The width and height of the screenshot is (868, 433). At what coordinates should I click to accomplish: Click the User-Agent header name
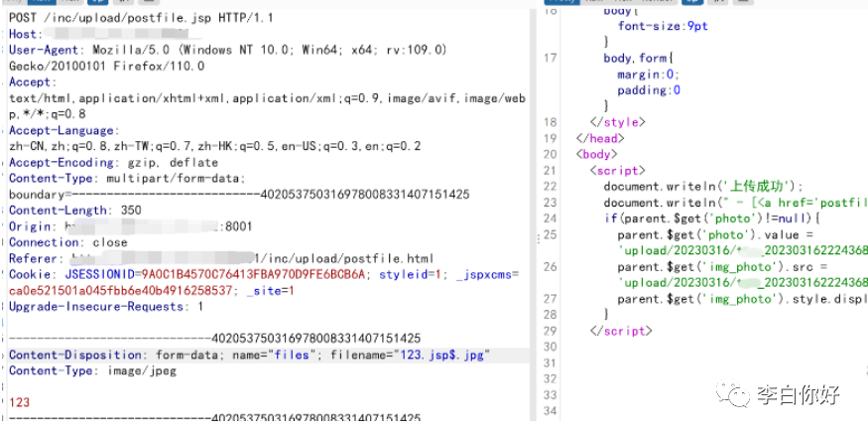click(46, 50)
